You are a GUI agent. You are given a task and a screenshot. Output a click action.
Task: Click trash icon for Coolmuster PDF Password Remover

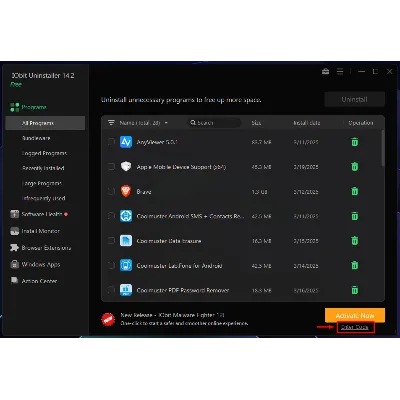click(x=355, y=290)
